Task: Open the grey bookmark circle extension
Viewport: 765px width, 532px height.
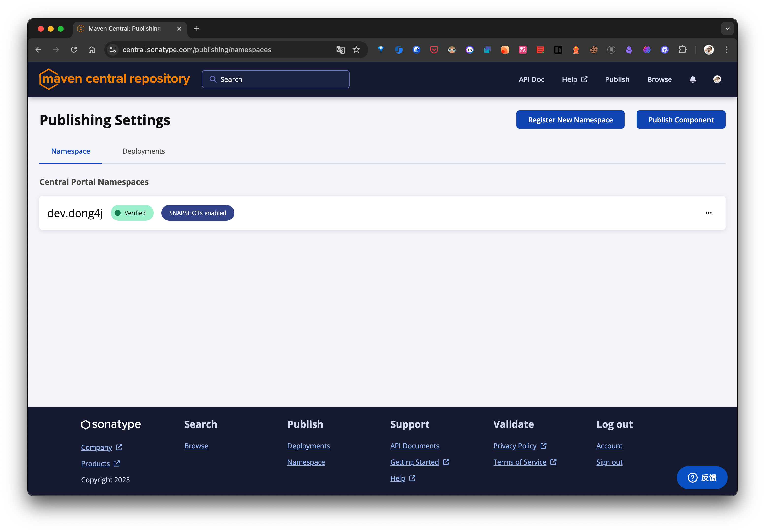Action: click(x=611, y=50)
